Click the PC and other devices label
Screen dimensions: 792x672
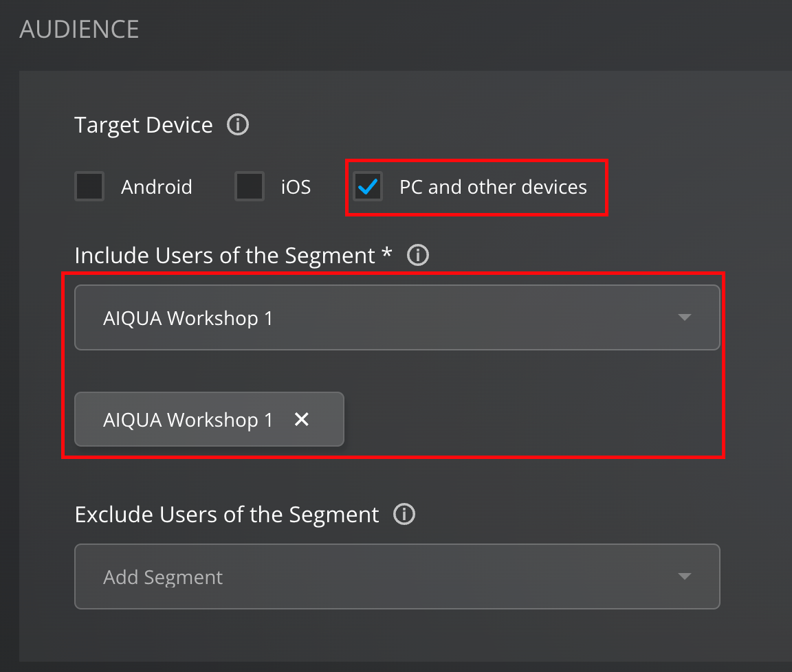click(493, 187)
